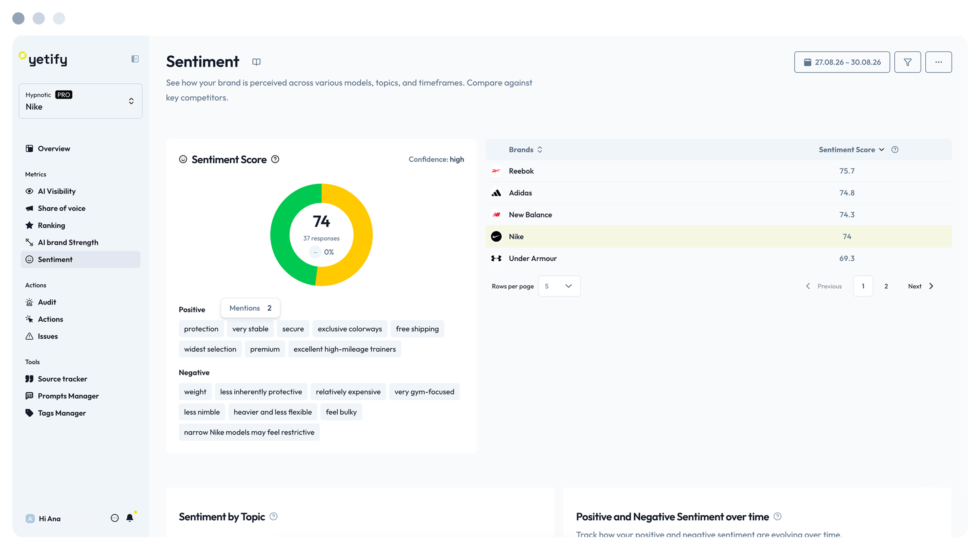Click the Under Armour brand logo
Viewport: 980px width, 550px height.
[x=496, y=259]
